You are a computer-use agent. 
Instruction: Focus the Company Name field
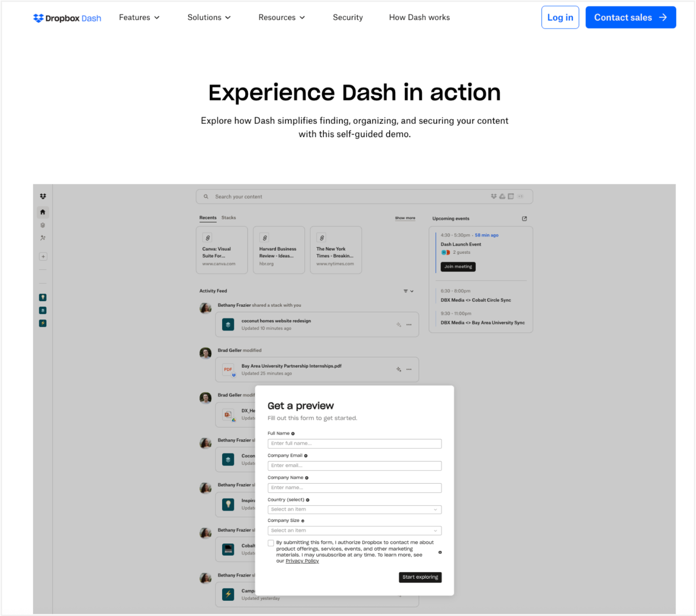pyautogui.click(x=355, y=488)
